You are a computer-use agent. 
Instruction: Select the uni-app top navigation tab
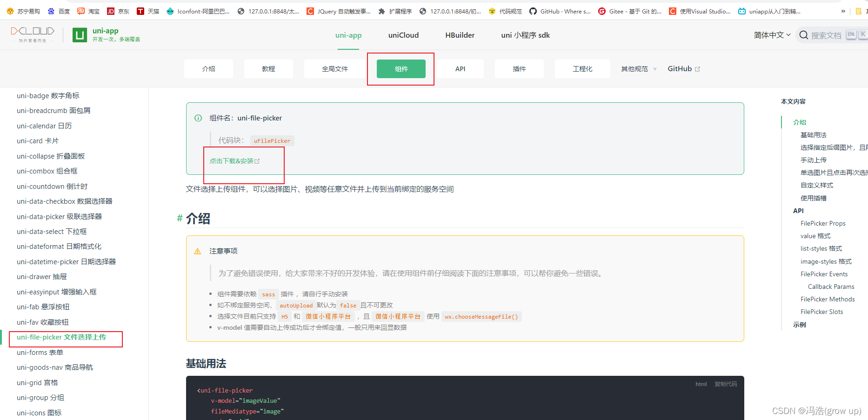click(348, 35)
